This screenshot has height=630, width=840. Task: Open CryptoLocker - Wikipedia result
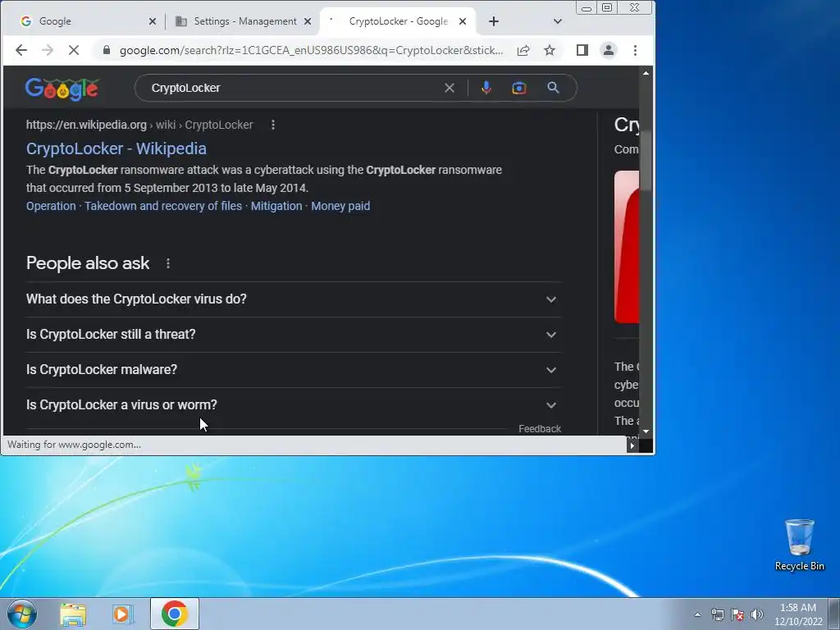coord(116,148)
